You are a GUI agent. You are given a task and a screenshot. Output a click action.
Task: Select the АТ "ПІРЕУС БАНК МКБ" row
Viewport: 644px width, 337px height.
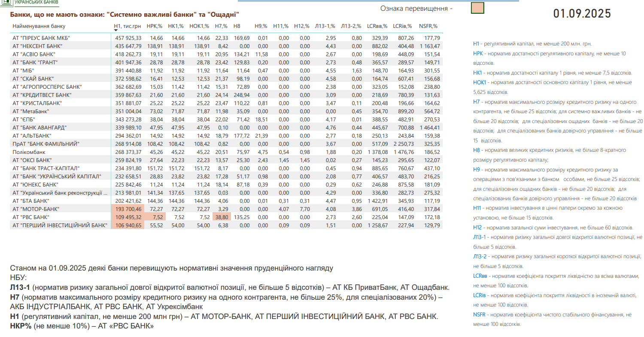click(41, 38)
